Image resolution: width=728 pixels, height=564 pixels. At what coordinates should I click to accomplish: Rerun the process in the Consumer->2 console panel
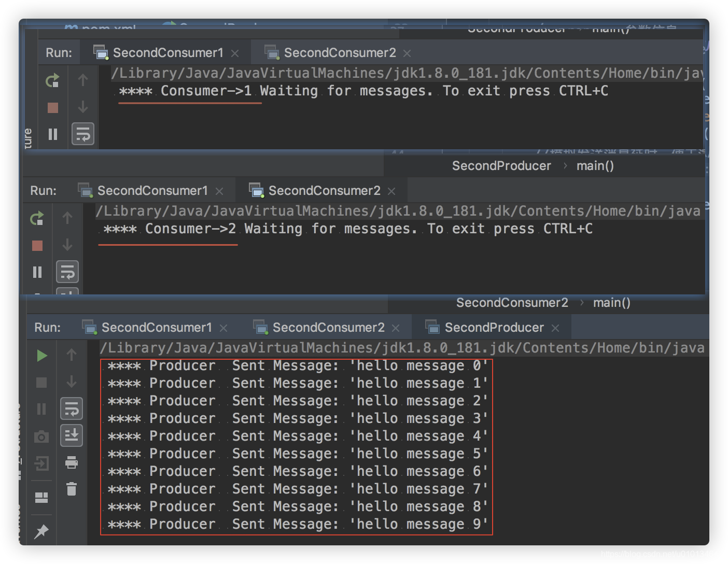click(37, 218)
